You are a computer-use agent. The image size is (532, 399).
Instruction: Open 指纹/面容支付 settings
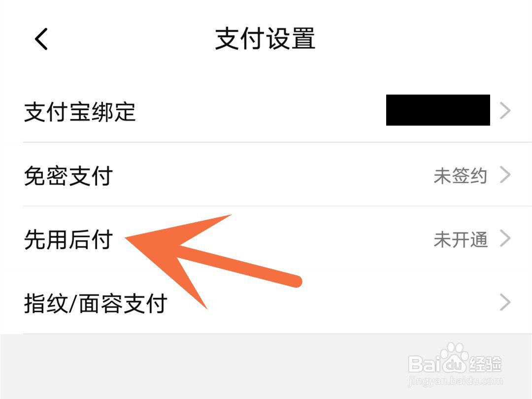tap(266, 302)
